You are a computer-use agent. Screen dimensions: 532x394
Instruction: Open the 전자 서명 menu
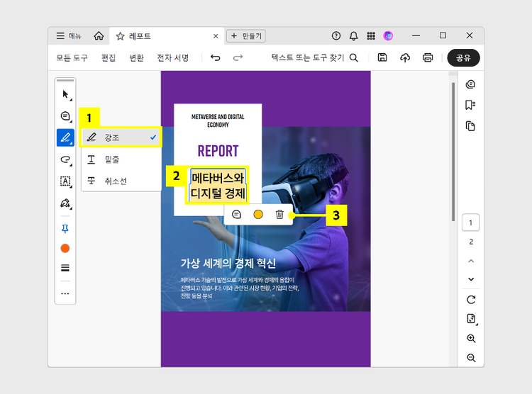click(x=172, y=57)
